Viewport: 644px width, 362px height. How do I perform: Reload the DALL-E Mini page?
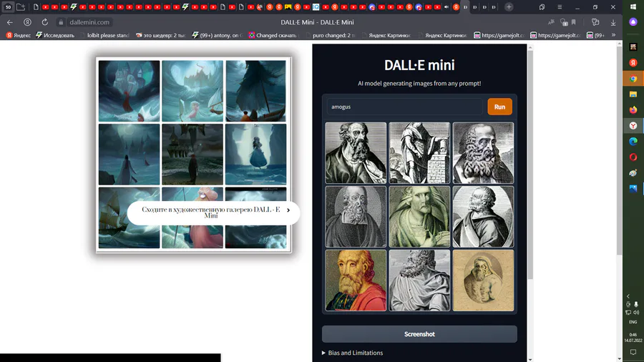pos(45,22)
